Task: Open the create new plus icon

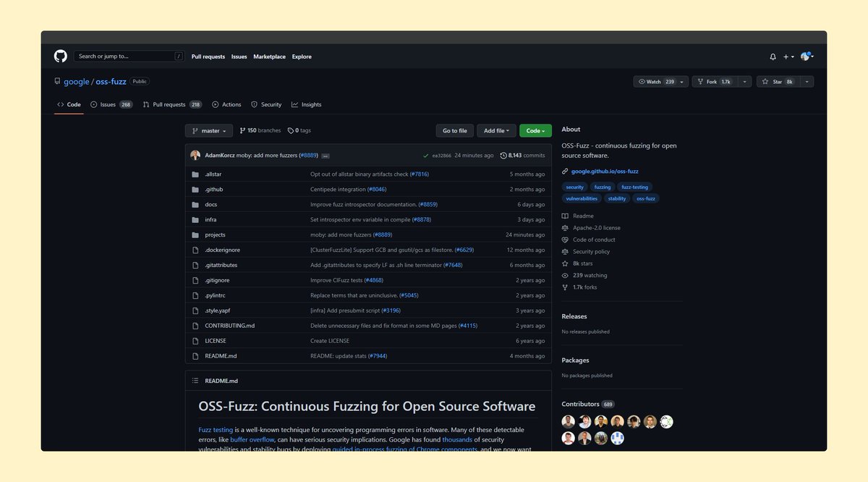Action: 786,56
